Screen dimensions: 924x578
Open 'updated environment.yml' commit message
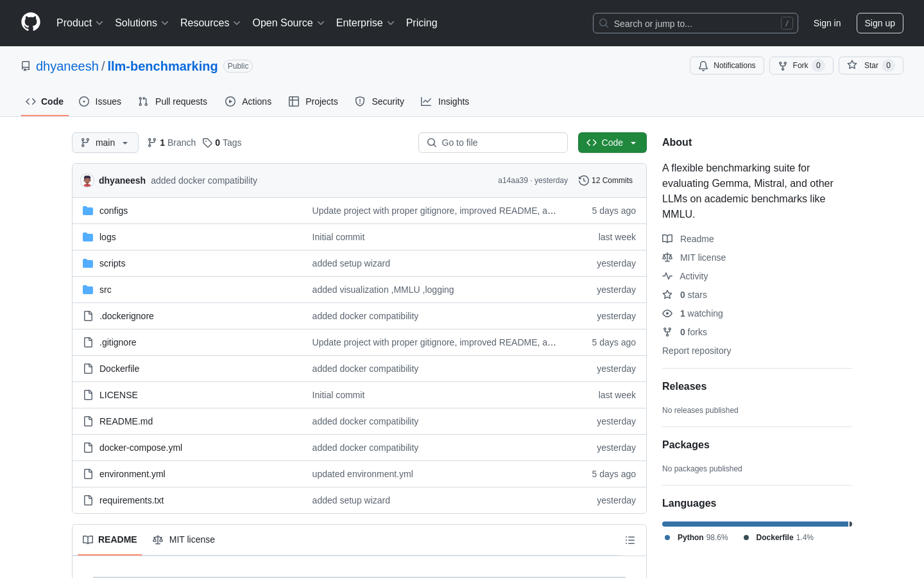(x=363, y=474)
